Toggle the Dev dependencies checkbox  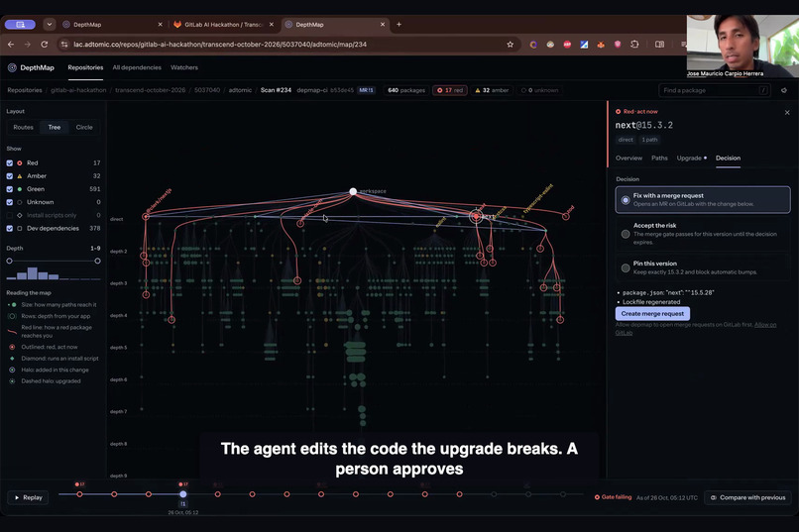[x=10, y=229]
